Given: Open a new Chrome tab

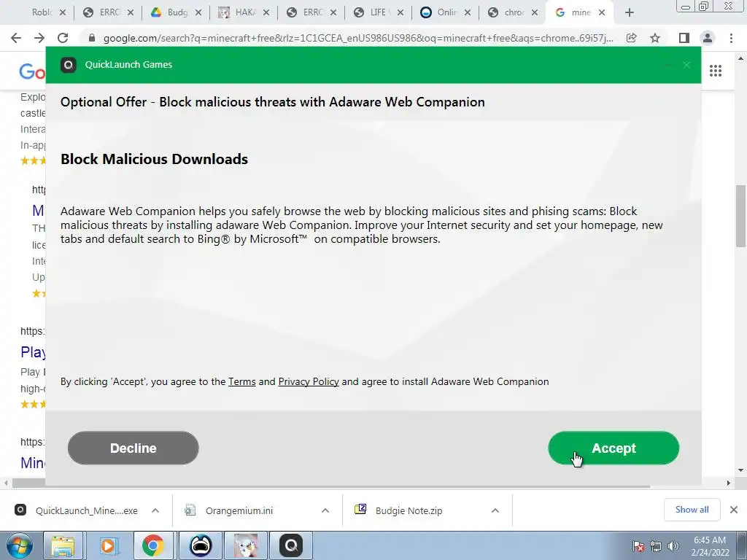Looking at the screenshot, I should (x=630, y=13).
